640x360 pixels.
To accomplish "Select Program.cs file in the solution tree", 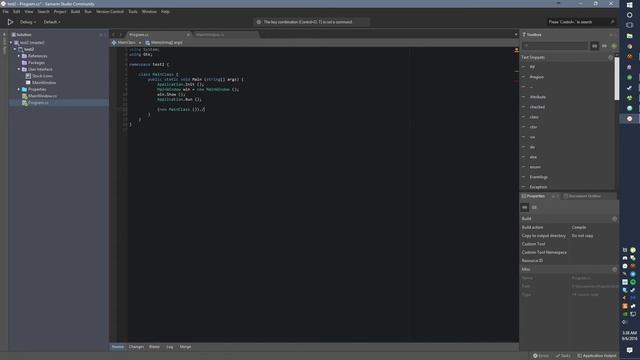I will point(38,103).
